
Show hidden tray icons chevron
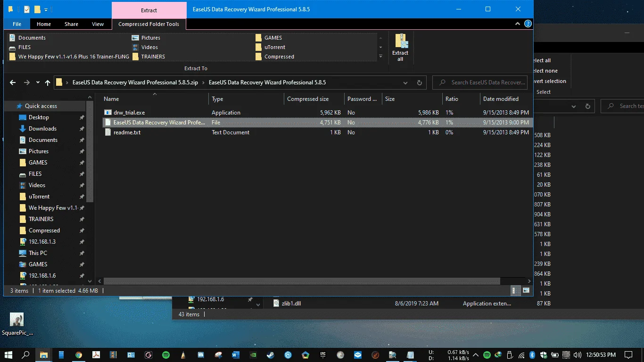(x=475, y=354)
